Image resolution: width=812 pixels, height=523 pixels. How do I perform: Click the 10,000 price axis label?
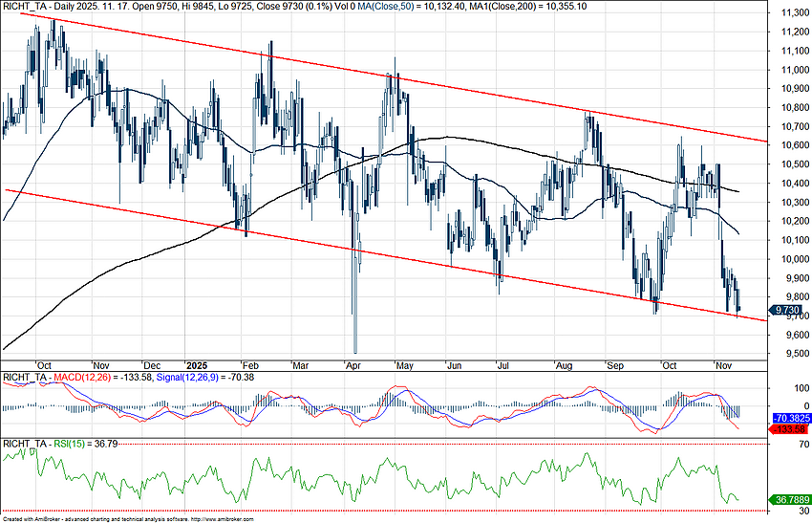[x=789, y=259]
